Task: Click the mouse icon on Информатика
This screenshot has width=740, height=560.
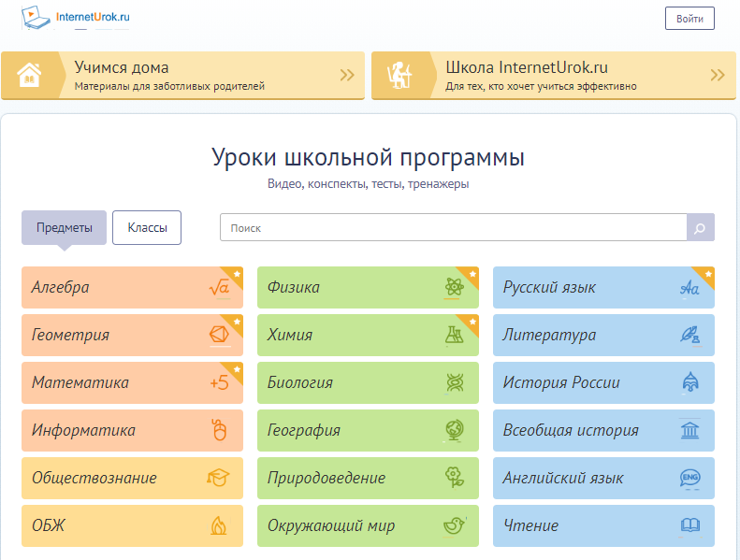Action: tap(220, 430)
